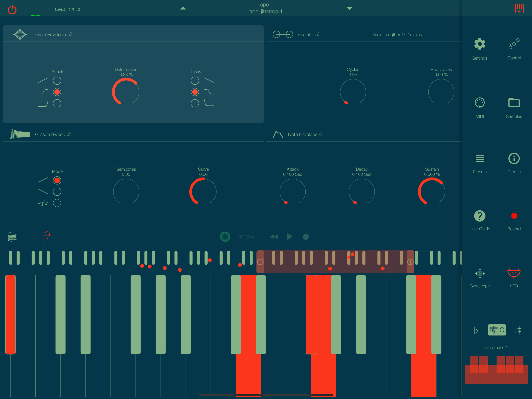This screenshot has height=399, width=532.
Task: Select the clef C key button
Action: pyautogui.click(x=497, y=330)
